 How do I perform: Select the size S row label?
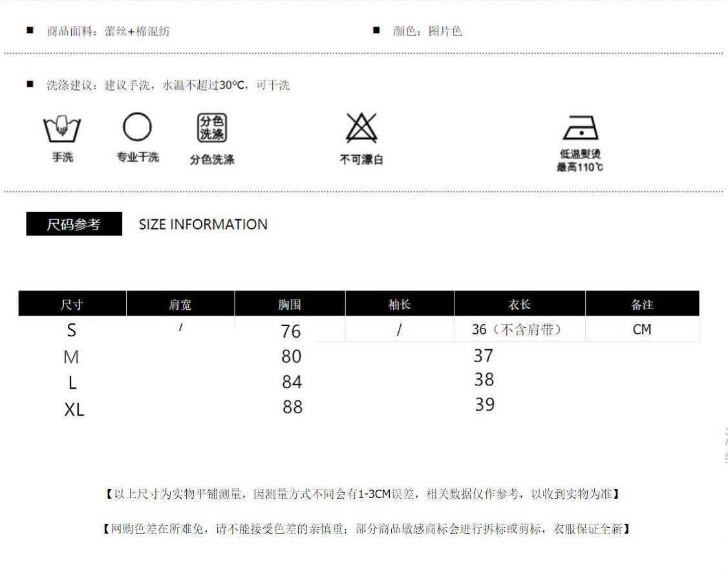(x=71, y=331)
